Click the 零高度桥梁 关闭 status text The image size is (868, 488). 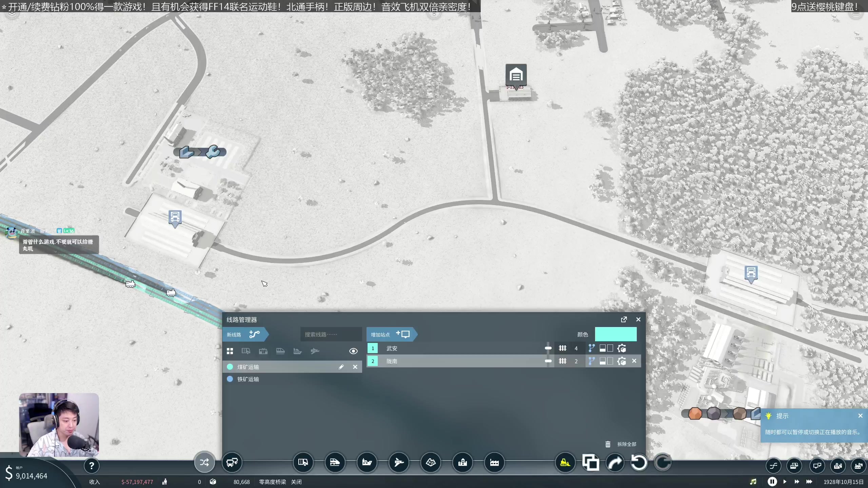click(x=280, y=482)
